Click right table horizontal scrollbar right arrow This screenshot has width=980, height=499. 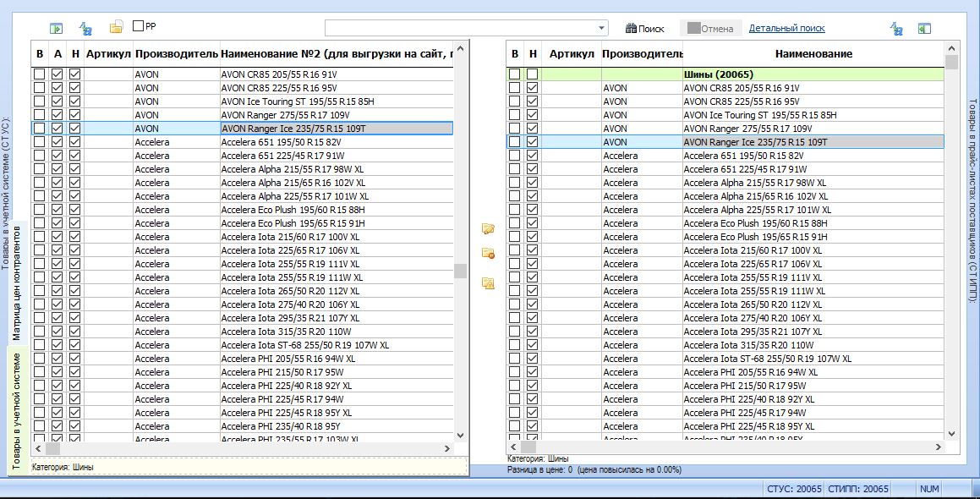tap(939, 447)
